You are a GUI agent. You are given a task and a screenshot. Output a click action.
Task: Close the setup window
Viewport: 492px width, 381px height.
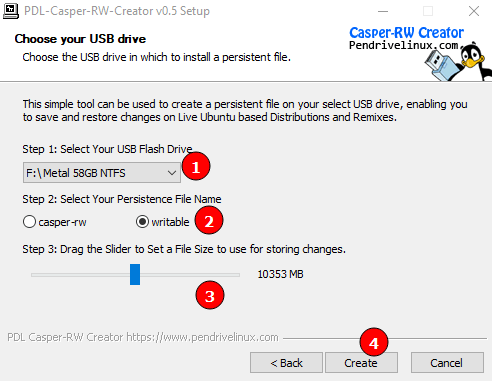click(x=474, y=11)
